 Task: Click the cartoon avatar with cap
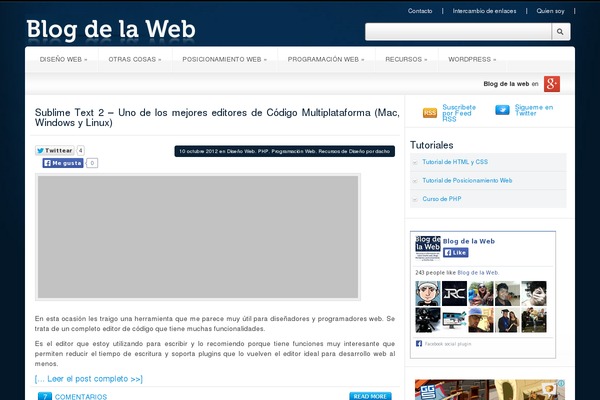428,294
